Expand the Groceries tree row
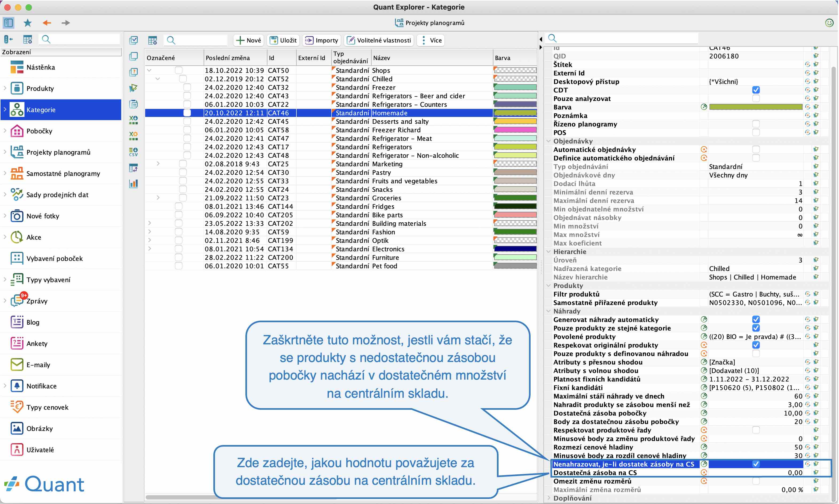The height and width of the screenshot is (504, 839). [158, 198]
